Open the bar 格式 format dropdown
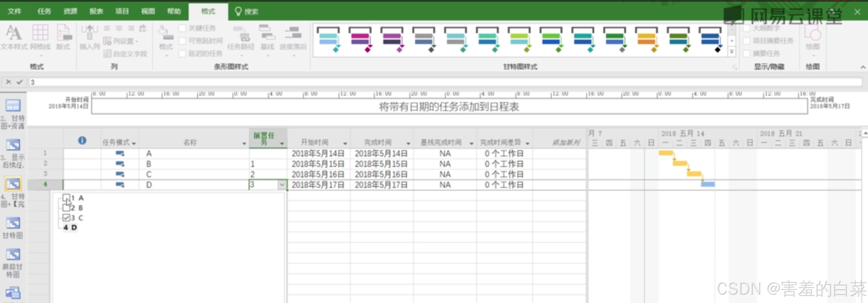Viewport: 868px width, 303px height. (x=166, y=40)
